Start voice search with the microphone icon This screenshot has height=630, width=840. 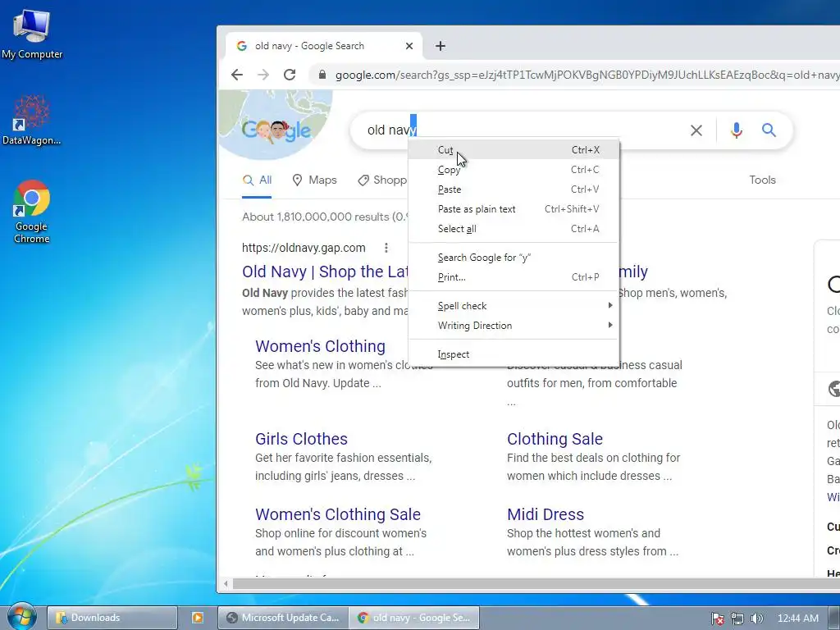[737, 130]
